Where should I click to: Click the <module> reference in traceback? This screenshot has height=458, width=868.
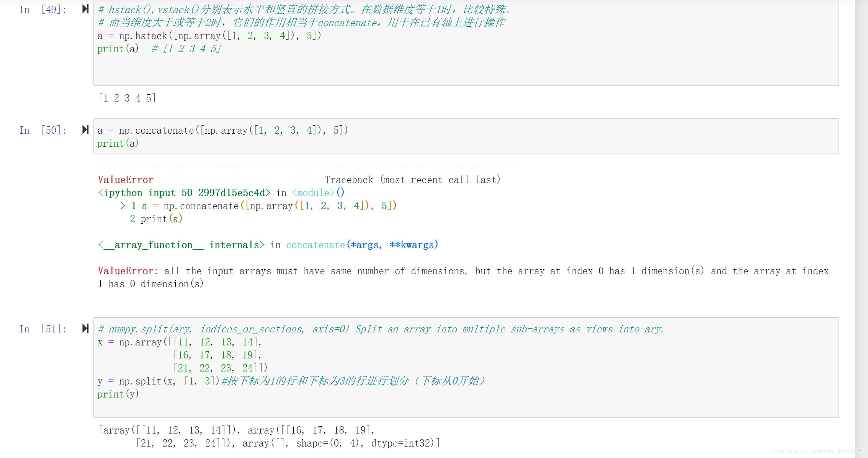coord(313,193)
